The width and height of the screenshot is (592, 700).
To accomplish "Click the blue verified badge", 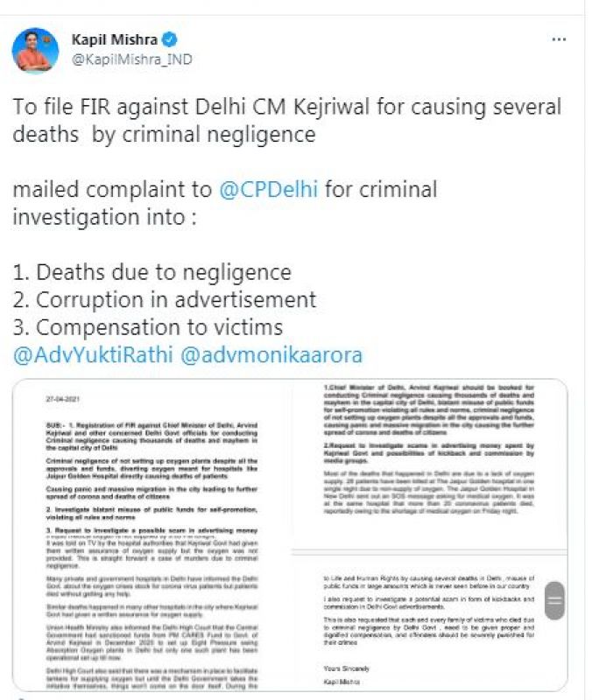I will click(x=169, y=39).
